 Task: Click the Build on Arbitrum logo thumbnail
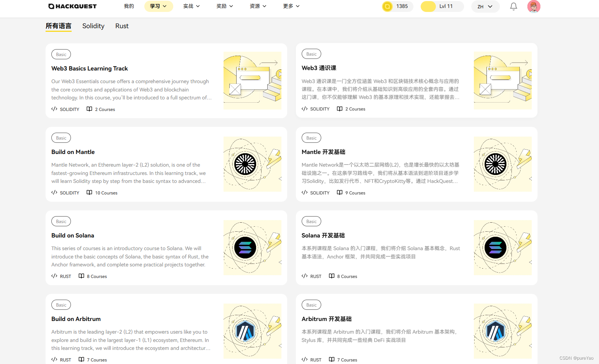click(x=252, y=331)
